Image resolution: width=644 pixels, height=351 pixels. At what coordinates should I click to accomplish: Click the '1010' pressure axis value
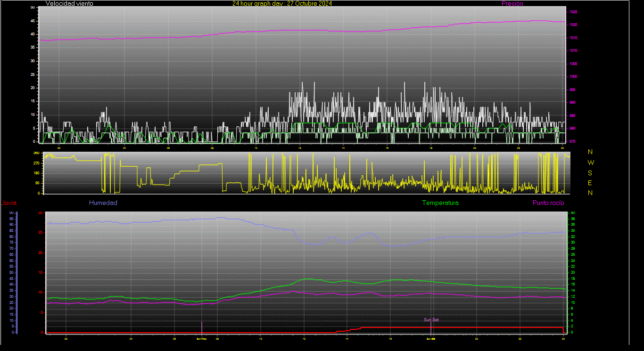coord(573,51)
